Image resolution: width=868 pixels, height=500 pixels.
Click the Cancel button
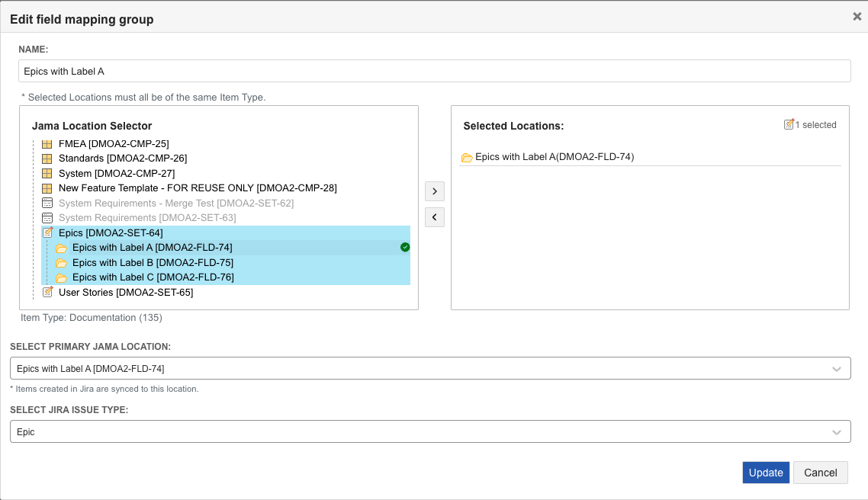820,472
